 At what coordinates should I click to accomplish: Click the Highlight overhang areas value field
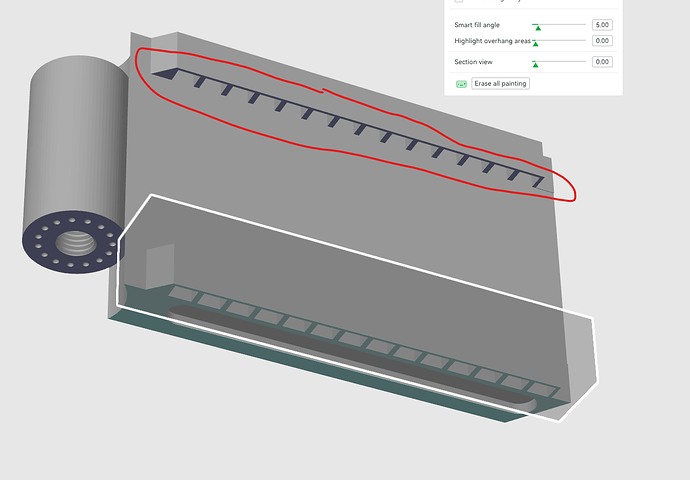click(602, 41)
